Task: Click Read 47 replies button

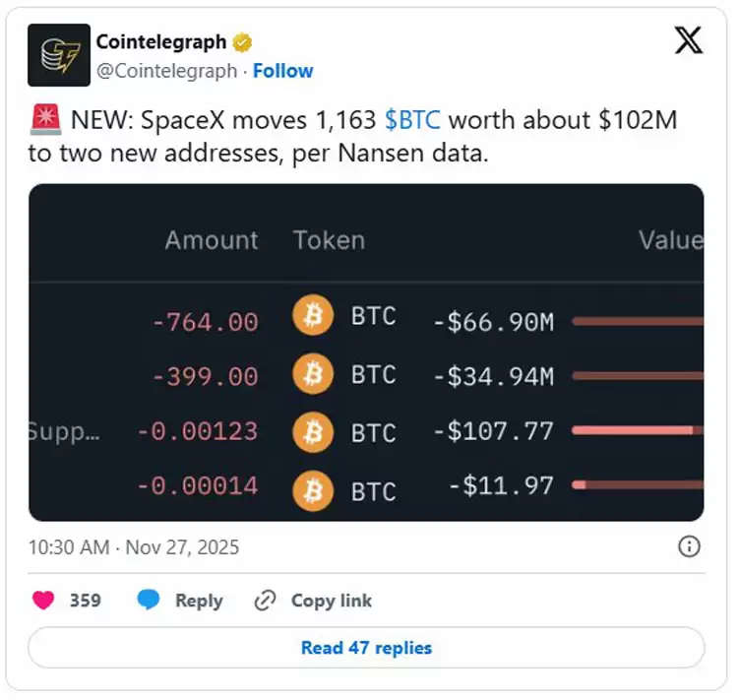Action: pos(366,648)
